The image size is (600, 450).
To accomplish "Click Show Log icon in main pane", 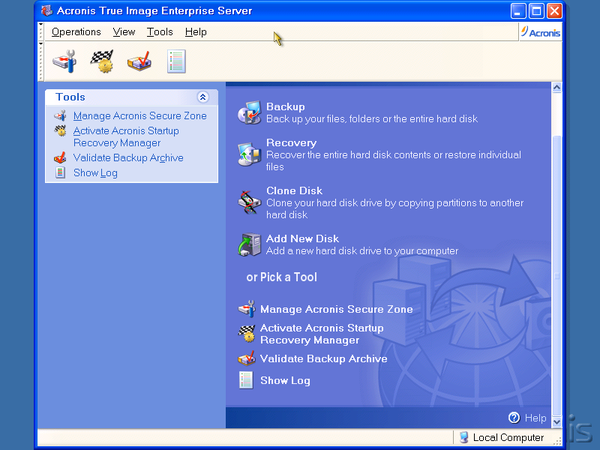I will point(246,380).
